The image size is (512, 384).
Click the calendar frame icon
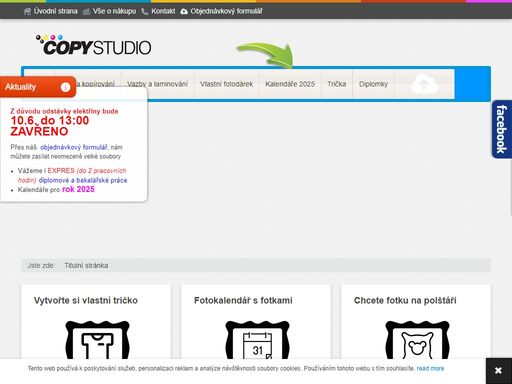tap(257, 340)
